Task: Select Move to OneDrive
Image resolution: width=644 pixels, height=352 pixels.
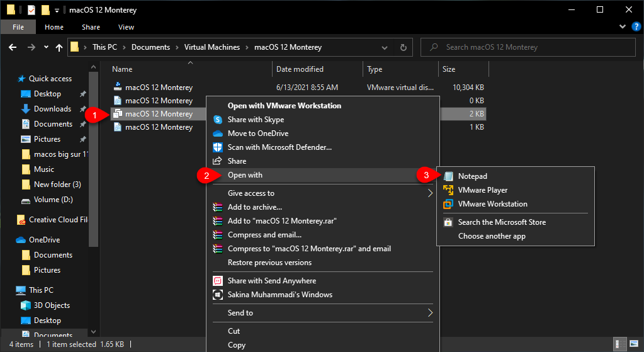Action: [258, 133]
